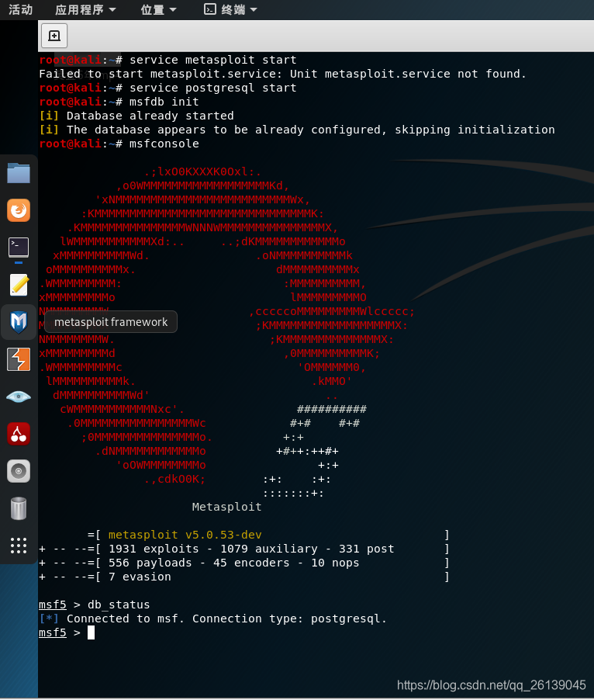Show all applications grid
Screen dimensions: 594x700
point(19,546)
